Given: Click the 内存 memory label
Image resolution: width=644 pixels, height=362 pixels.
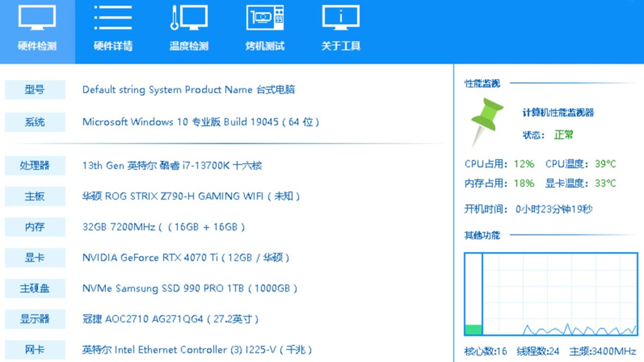Looking at the screenshot, I should 35,227.
